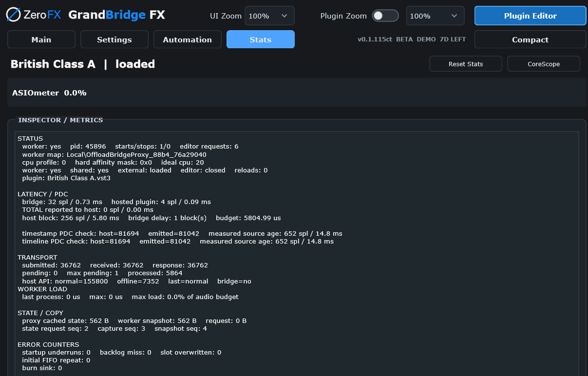Click the state request seq: 2 line
Screen dimensions: 588x376
[114, 329]
